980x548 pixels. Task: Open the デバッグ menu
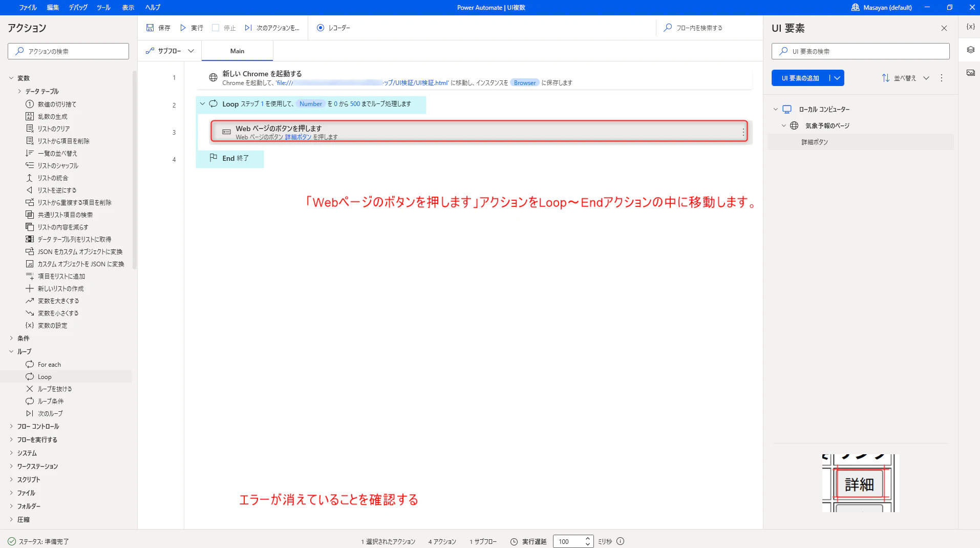coord(78,8)
